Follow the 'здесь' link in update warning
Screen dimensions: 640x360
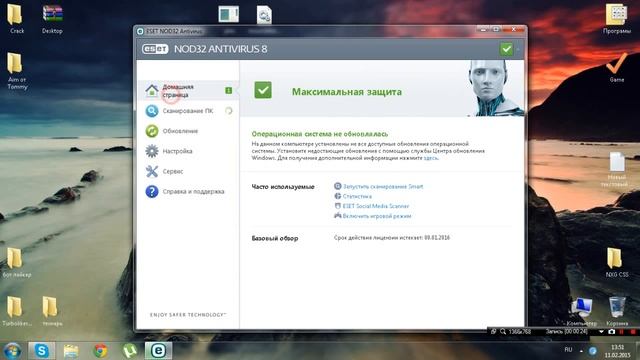430,158
